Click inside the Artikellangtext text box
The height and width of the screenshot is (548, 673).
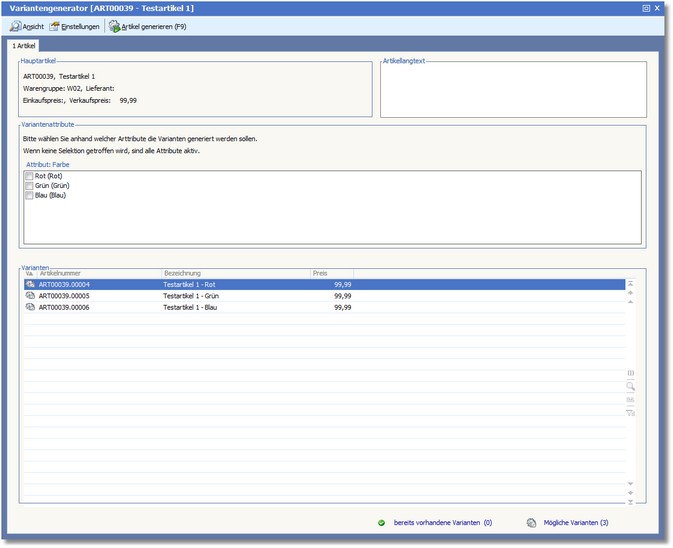coord(513,91)
